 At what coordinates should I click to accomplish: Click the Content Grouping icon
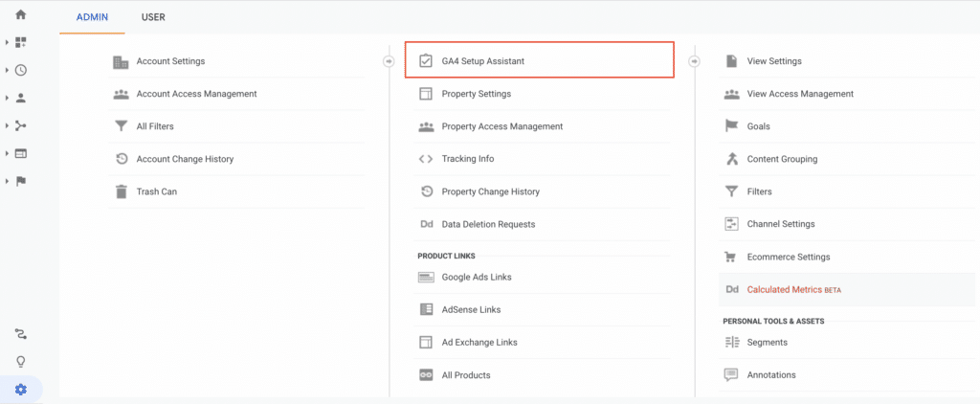point(731,159)
